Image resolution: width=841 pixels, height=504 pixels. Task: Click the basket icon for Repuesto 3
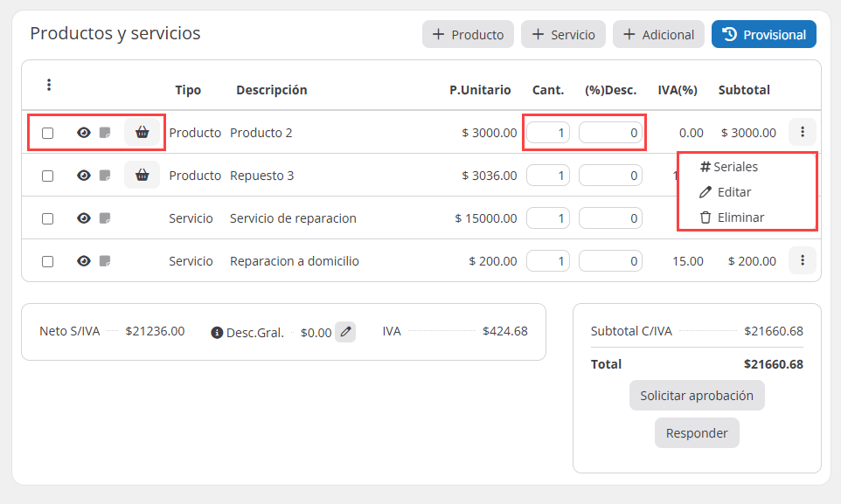pyautogui.click(x=142, y=176)
